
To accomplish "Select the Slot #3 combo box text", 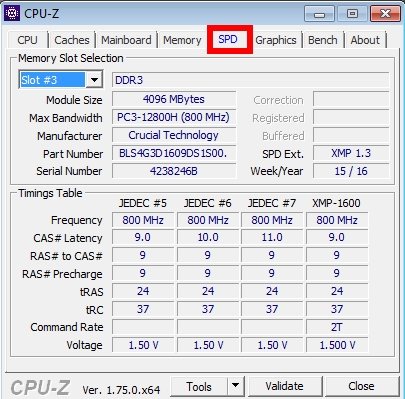I will pos(52,80).
